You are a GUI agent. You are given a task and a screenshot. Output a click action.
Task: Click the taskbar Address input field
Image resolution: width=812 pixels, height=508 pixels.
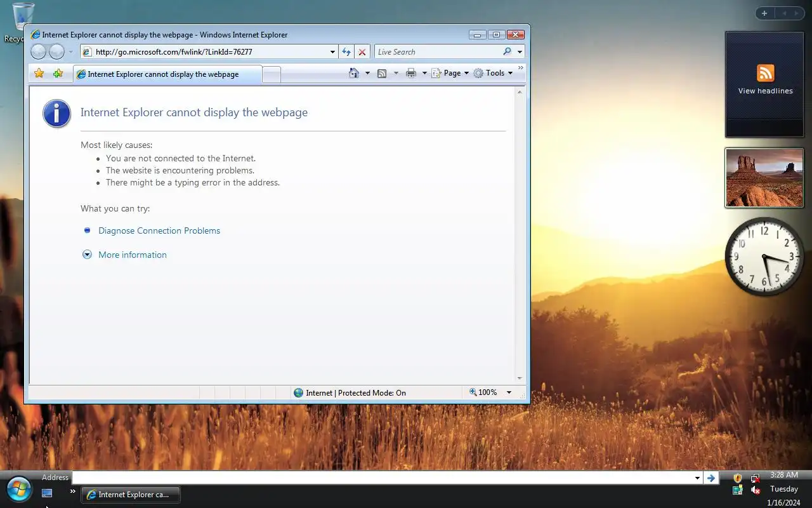(383, 478)
